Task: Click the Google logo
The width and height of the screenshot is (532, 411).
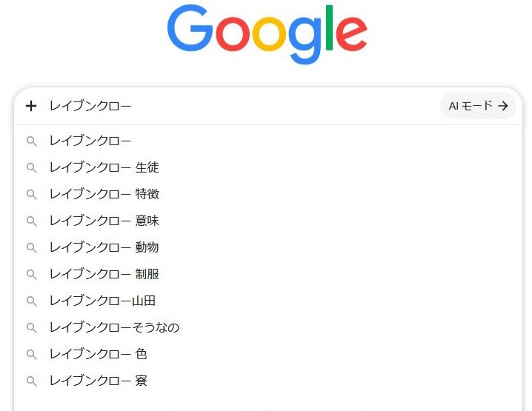Action: pyautogui.click(x=267, y=34)
